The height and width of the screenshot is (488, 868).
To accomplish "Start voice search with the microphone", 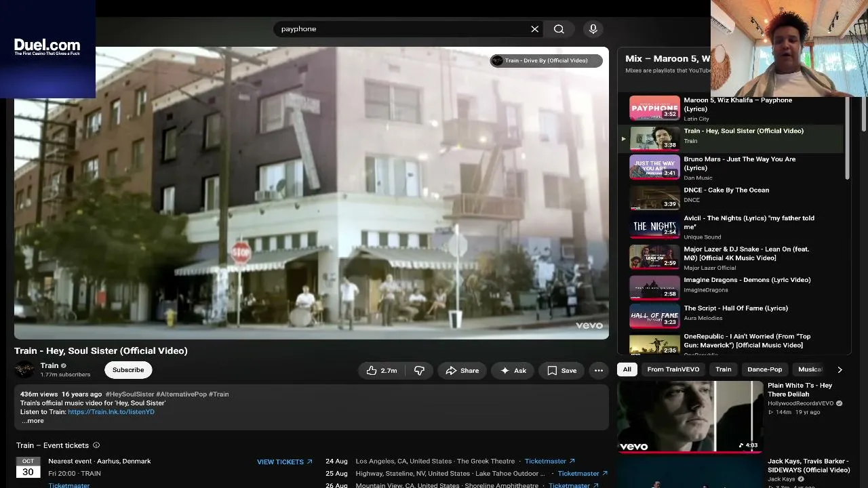I will (593, 29).
